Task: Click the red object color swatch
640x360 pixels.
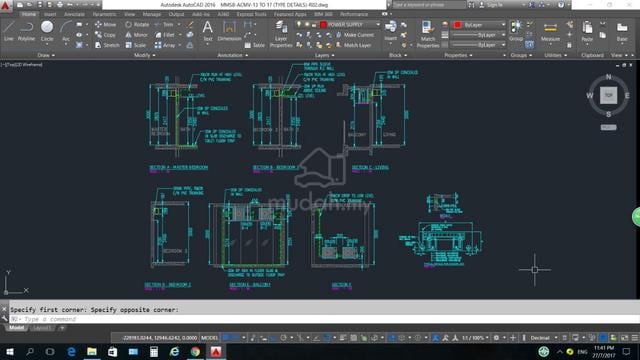Action: coord(458,25)
